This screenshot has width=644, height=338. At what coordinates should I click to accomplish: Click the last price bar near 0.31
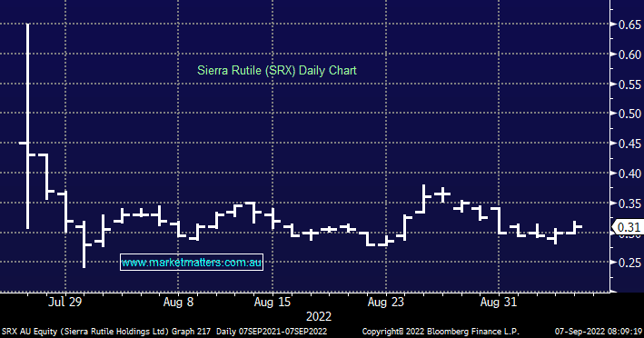click(x=574, y=227)
